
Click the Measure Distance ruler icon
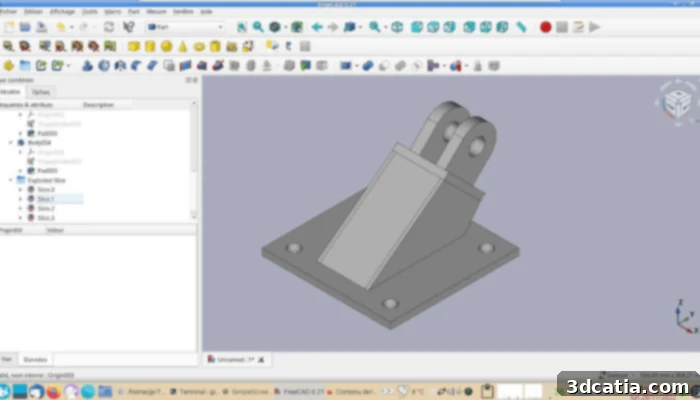pos(521,27)
